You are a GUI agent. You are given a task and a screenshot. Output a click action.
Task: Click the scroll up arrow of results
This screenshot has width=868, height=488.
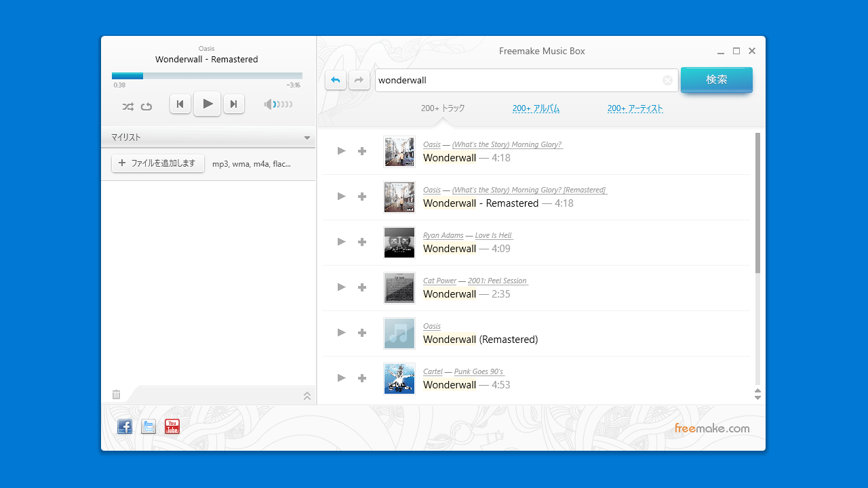(x=758, y=390)
